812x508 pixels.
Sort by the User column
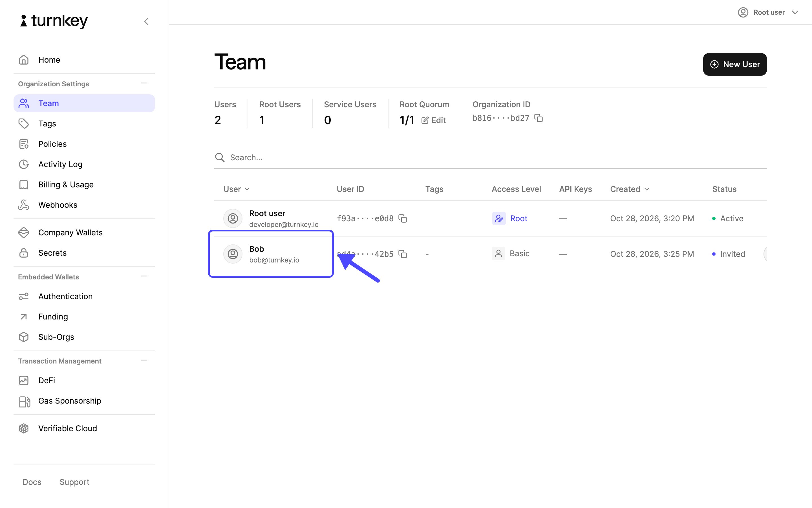236,189
